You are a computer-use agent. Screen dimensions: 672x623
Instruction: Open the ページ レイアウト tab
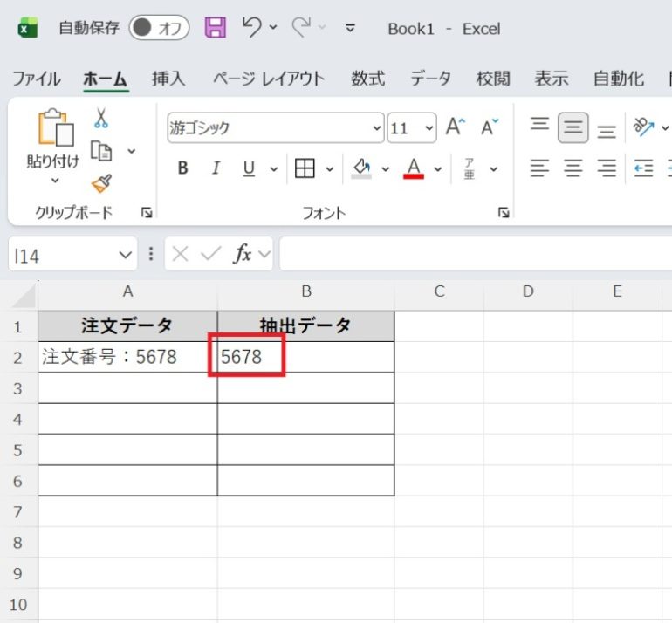269,79
